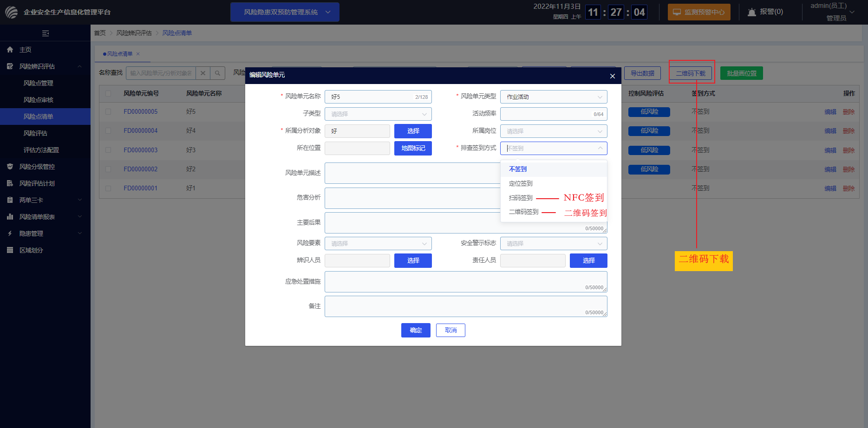Image resolution: width=868 pixels, height=428 pixels.
Task: Switch to the 风险点清单 page tab
Action: 119,54
